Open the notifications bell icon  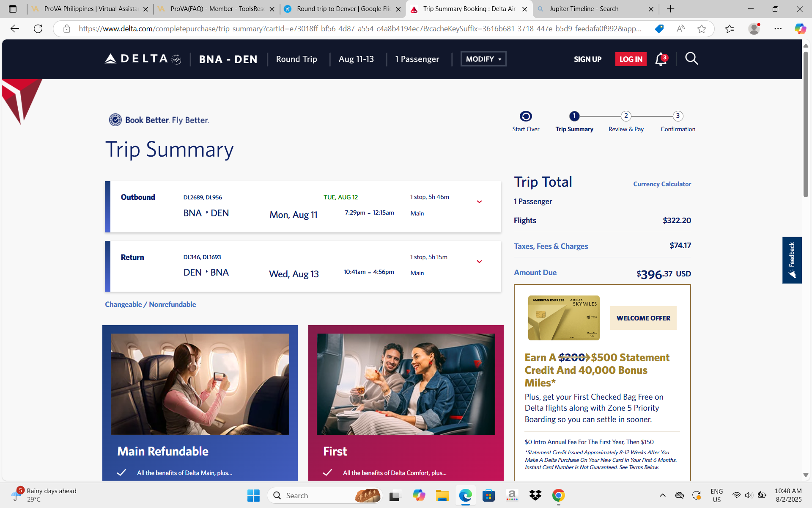click(x=661, y=59)
